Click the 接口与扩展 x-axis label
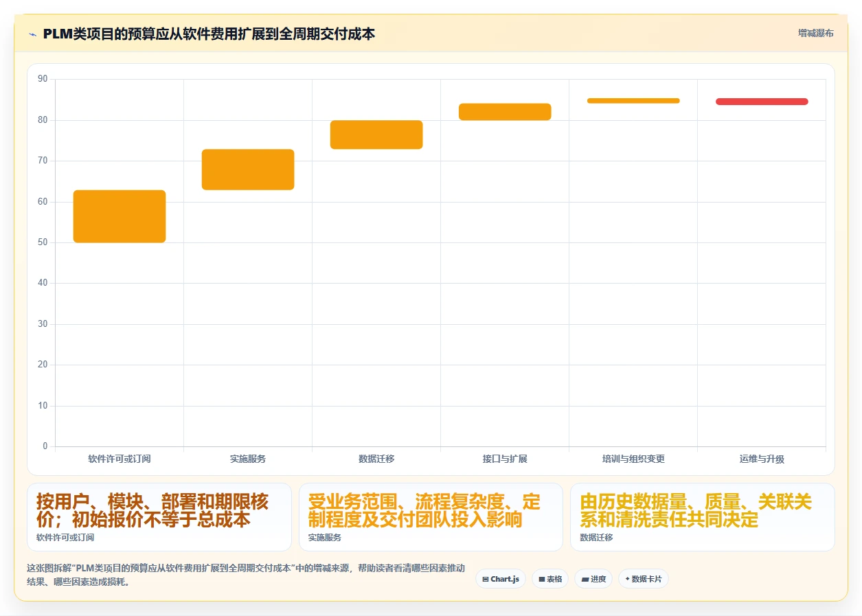 [x=505, y=459]
